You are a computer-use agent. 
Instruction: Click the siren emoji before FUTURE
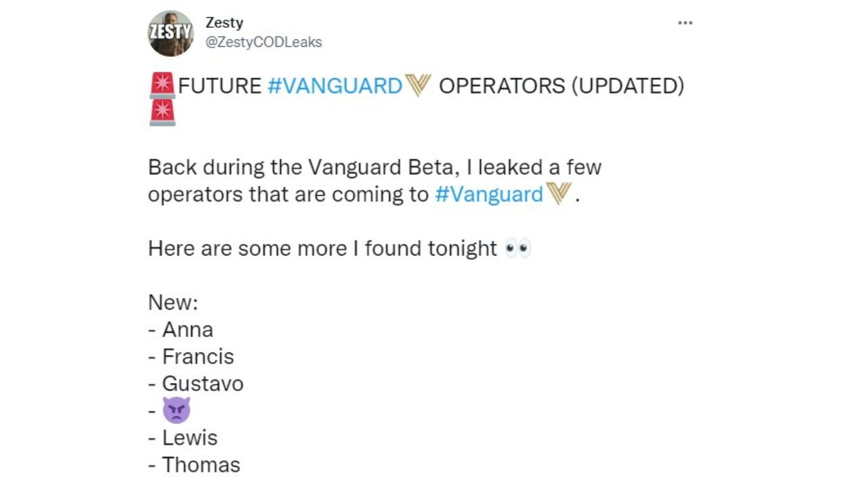click(x=162, y=85)
